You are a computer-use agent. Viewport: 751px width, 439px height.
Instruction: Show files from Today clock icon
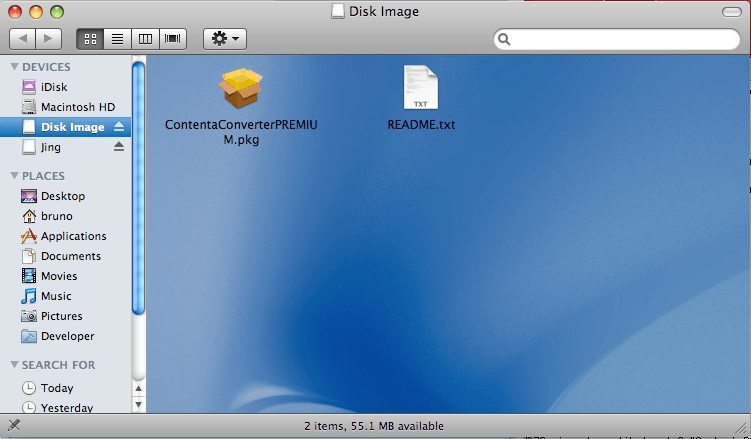point(29,388)
